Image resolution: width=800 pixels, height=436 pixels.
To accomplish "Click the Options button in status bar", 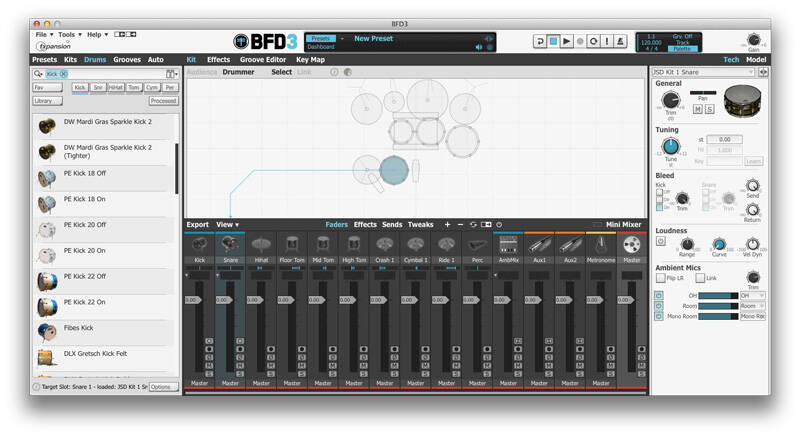I will point(163,387).
